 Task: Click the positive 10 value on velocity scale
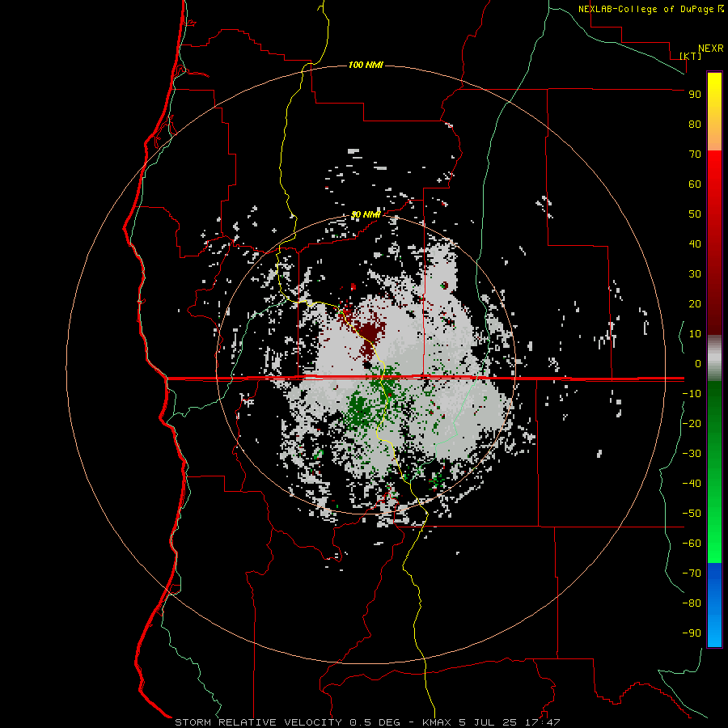point(695,334)
